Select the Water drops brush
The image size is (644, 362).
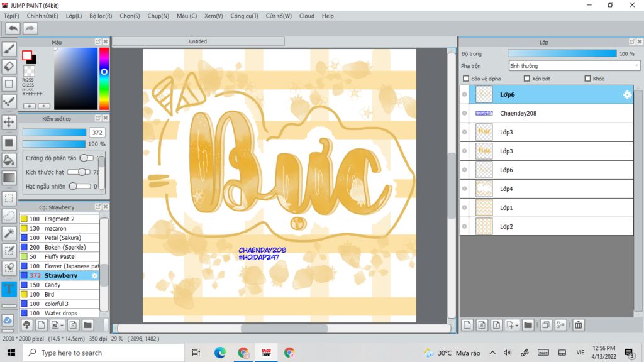[60, 313]
